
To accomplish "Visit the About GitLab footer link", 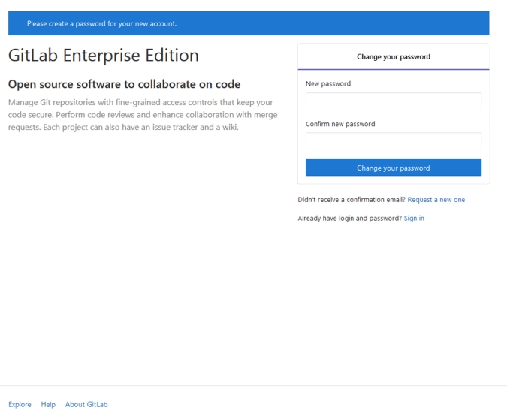I will [x=86, y=404].
